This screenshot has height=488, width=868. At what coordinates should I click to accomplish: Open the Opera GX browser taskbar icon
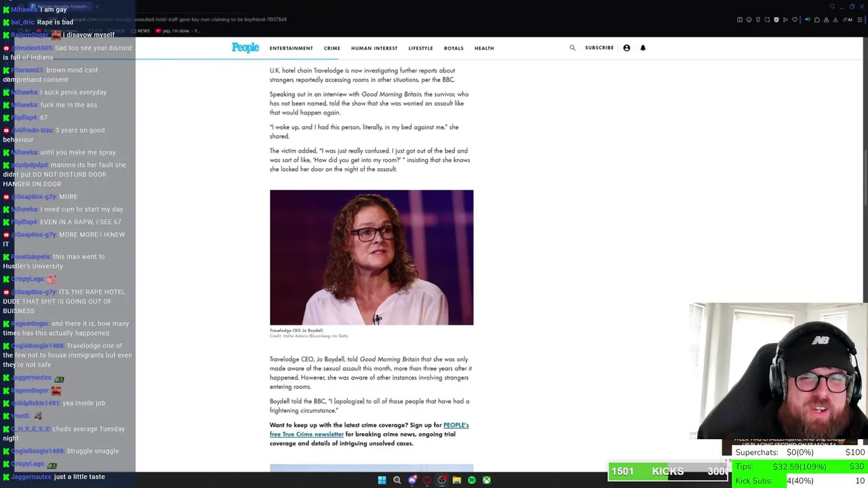pyautogui.click(x=427, y=480)
